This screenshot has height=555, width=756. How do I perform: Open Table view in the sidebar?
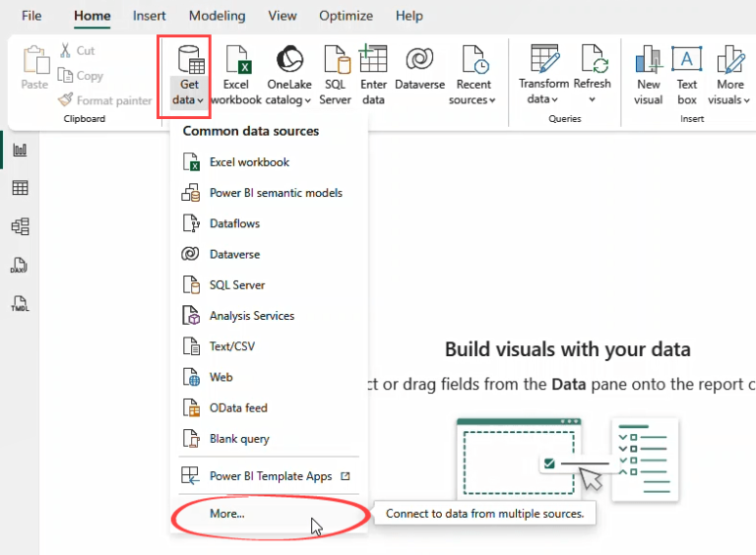[x=20, y=188]
